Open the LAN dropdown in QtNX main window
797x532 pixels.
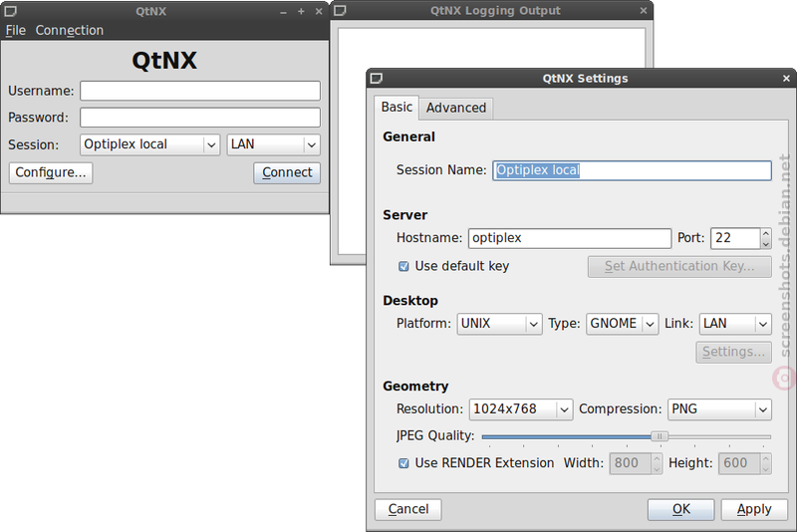273,144
